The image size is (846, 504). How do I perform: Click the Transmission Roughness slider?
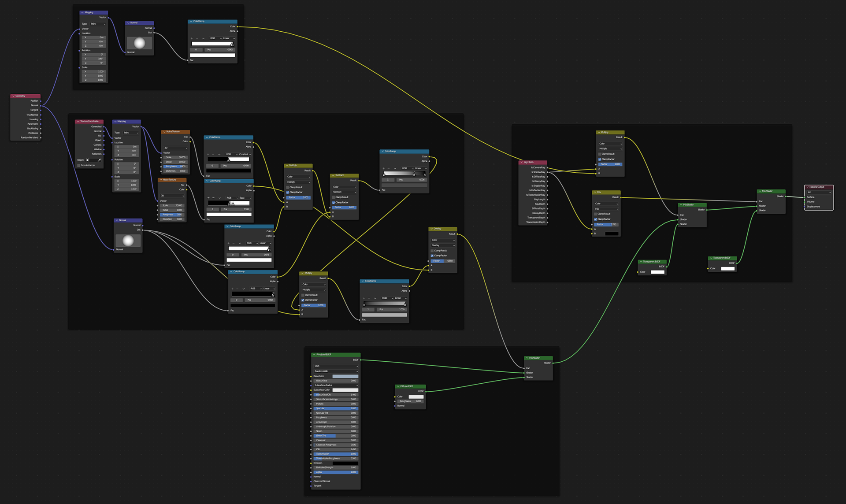tap(336, 458)
